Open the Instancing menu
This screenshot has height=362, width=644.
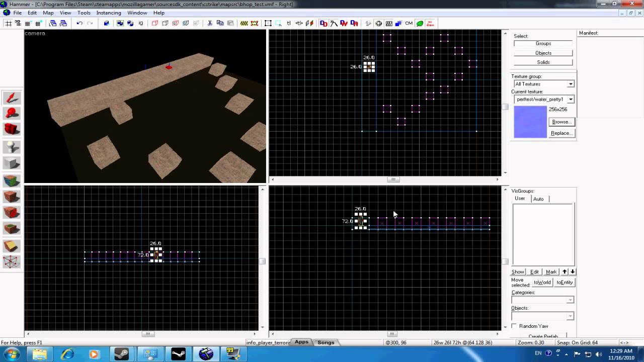click(109, 13)
